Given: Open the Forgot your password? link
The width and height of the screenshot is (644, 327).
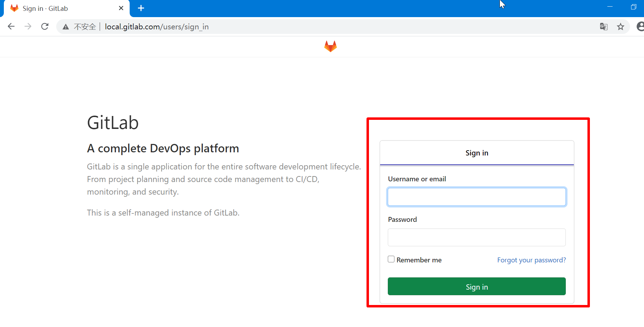Looking at the screenshot, I should pyautogui.click(x=532, y=260).
